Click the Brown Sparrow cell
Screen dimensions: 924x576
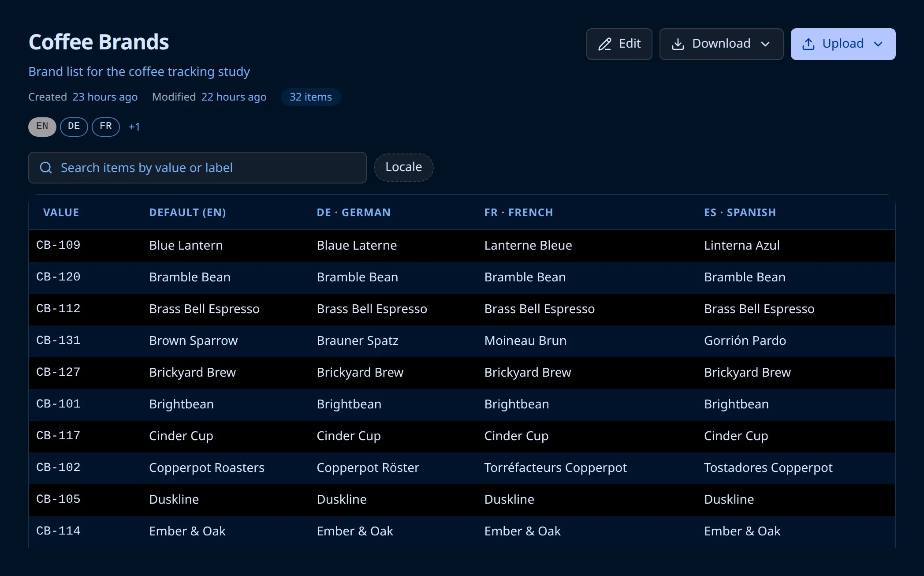pos(193,340)
